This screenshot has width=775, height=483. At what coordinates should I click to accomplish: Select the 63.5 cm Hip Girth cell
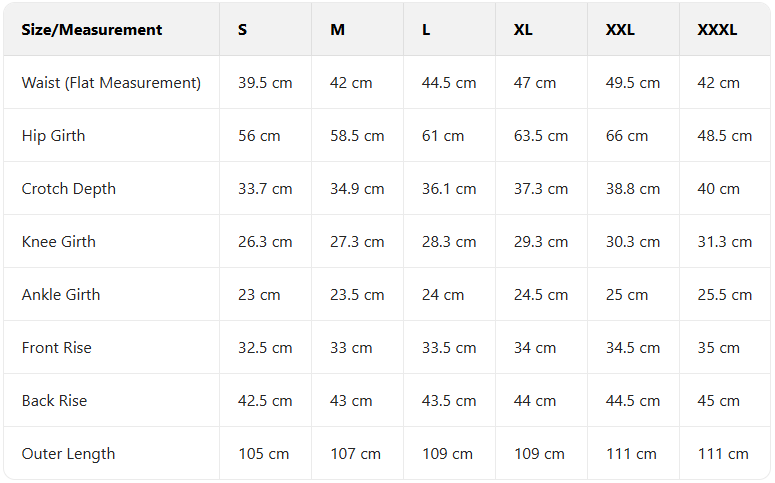(x=541, y=136)
